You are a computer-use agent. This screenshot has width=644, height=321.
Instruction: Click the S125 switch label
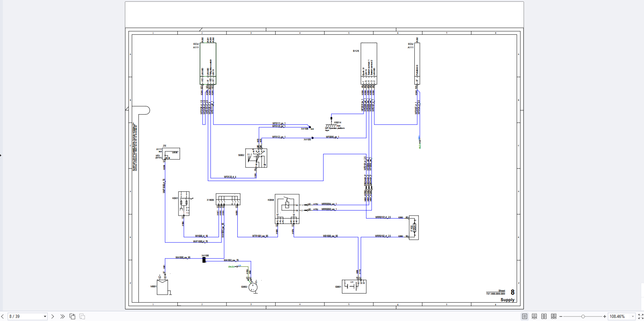point(356,51)
